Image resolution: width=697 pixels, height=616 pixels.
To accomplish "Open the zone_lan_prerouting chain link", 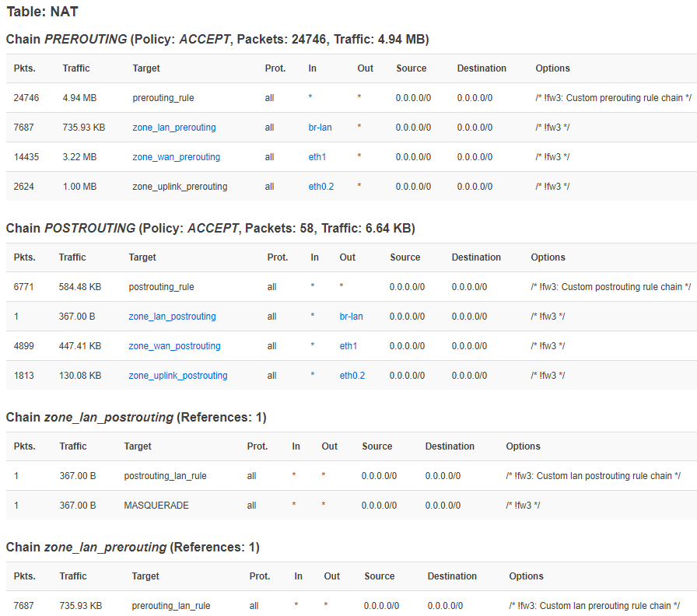I will pyautogui.click(x=174, y=128).
